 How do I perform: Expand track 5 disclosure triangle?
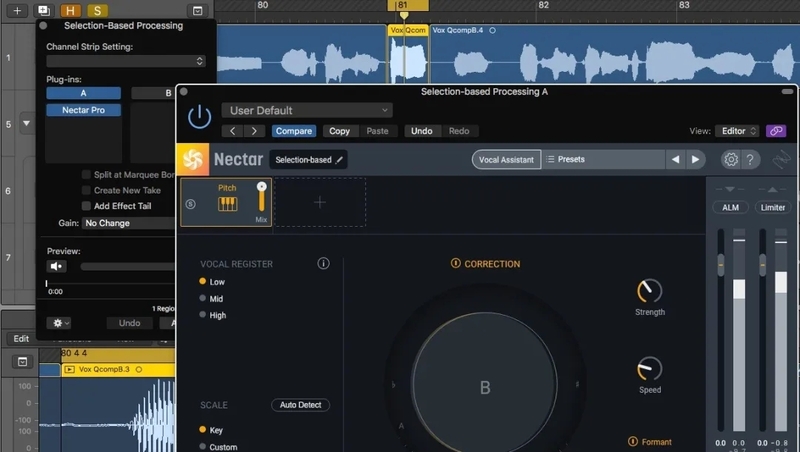click(x=27, y=123)
